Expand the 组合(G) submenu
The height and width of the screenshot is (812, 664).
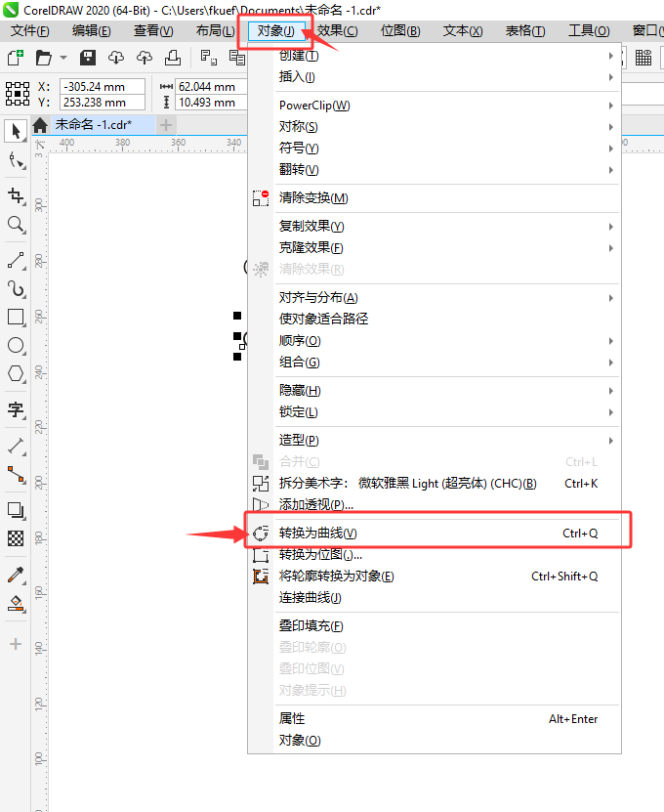click(435, 363)
